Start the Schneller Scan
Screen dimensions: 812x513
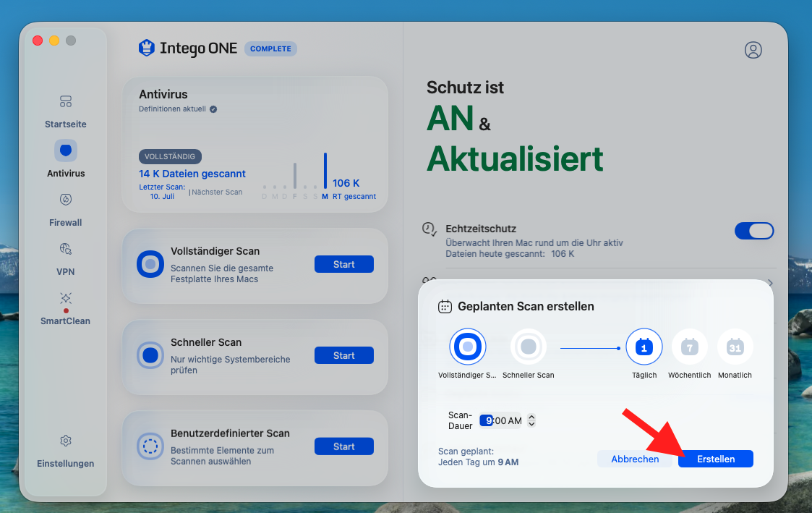344,355
